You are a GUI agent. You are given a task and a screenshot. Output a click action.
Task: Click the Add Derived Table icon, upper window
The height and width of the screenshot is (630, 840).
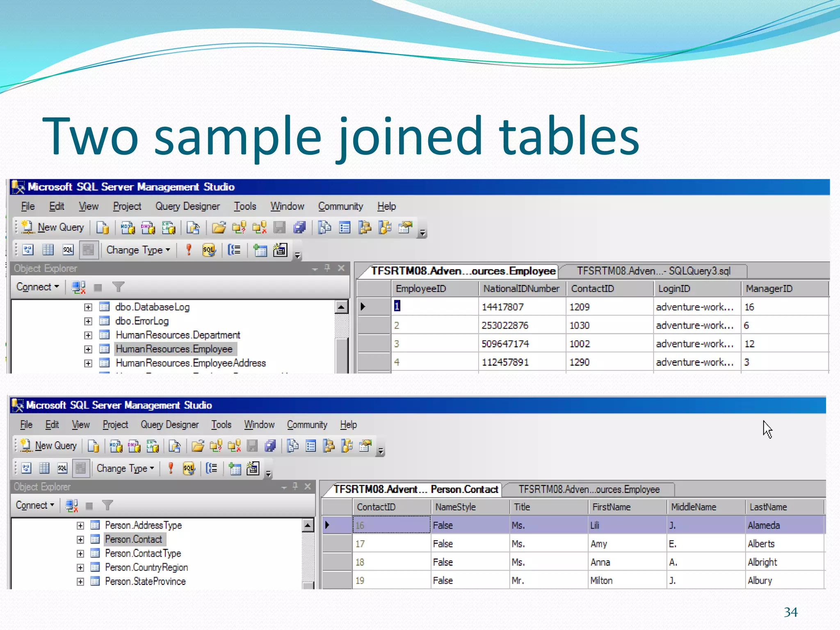pos(280,249)
